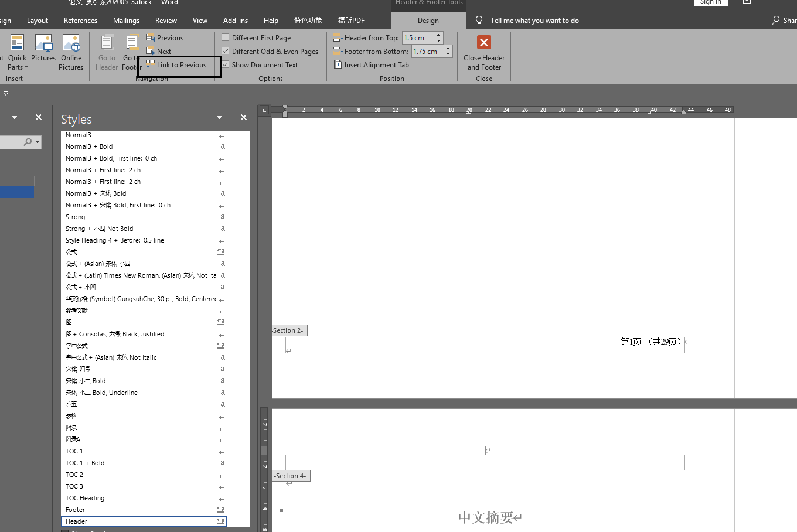Close Header and Footer view
This screenshot has height=532, width=797.
click(484, 52)
